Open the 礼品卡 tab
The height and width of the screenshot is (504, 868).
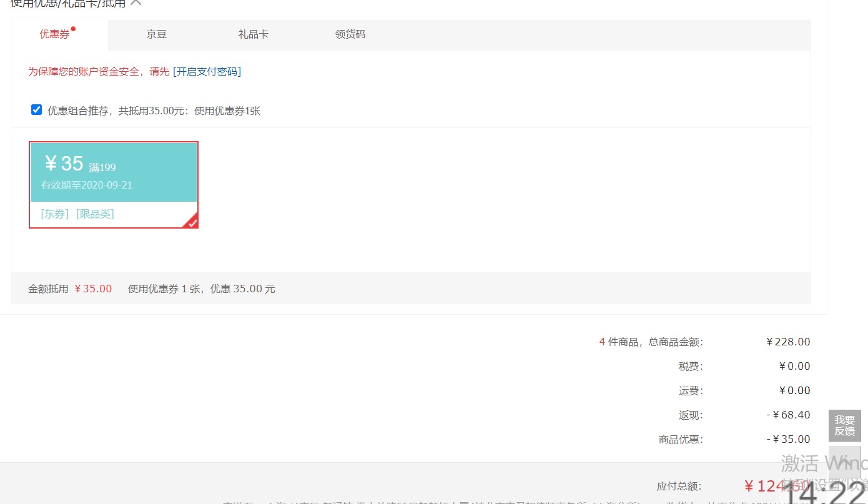click(254, 34)
